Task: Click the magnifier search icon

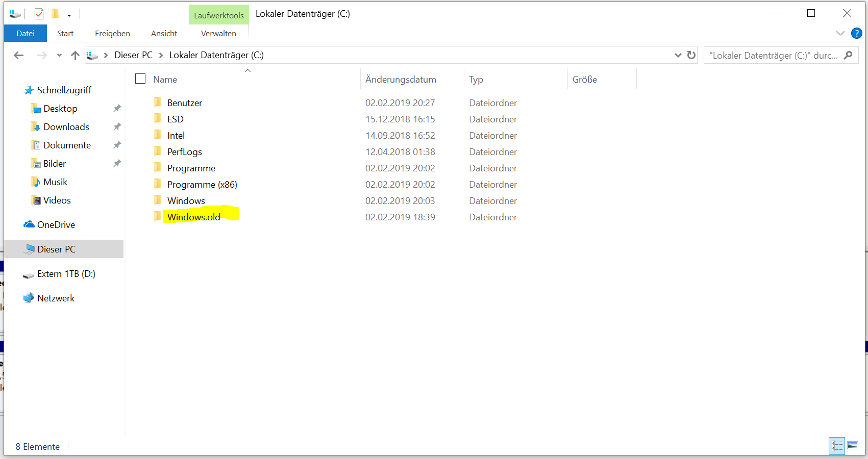Action: click(848, 55)
